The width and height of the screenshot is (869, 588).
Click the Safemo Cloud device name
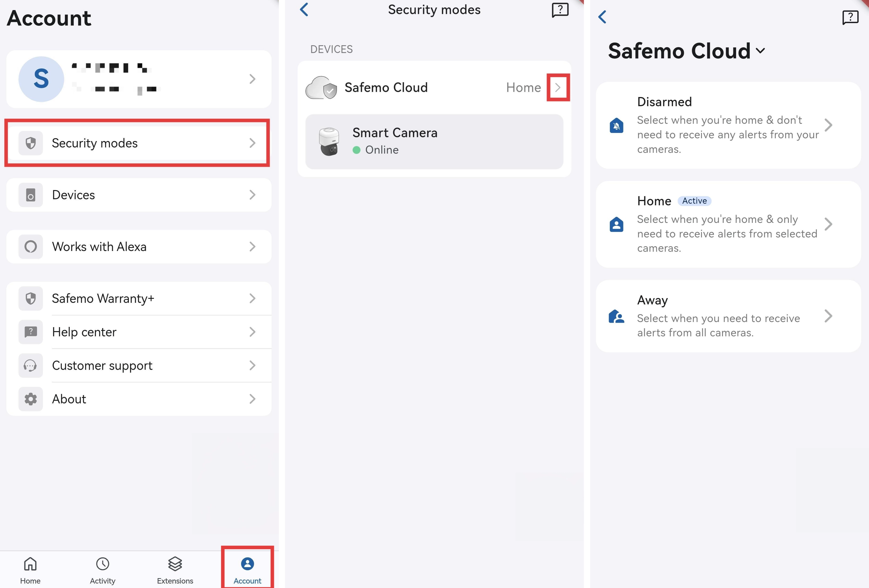click(x=386, y=87)
